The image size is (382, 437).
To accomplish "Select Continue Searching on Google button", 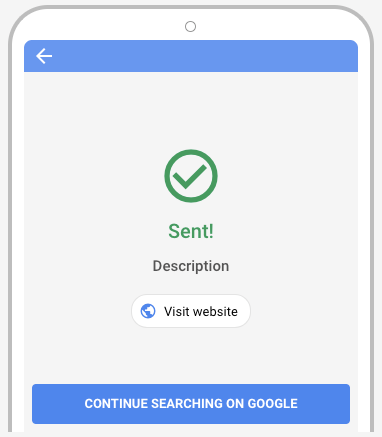I will pyautogui.click(x=191, y=404).
